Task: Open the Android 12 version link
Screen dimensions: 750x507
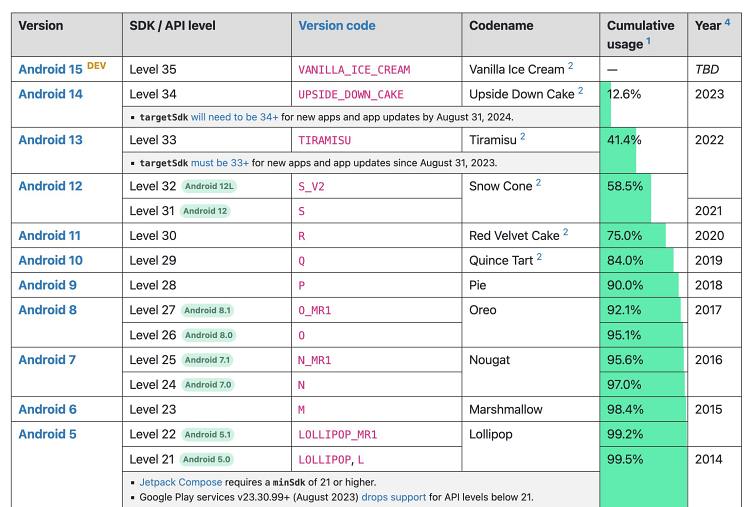Action: pyautogui.click(x=50, y=186)
